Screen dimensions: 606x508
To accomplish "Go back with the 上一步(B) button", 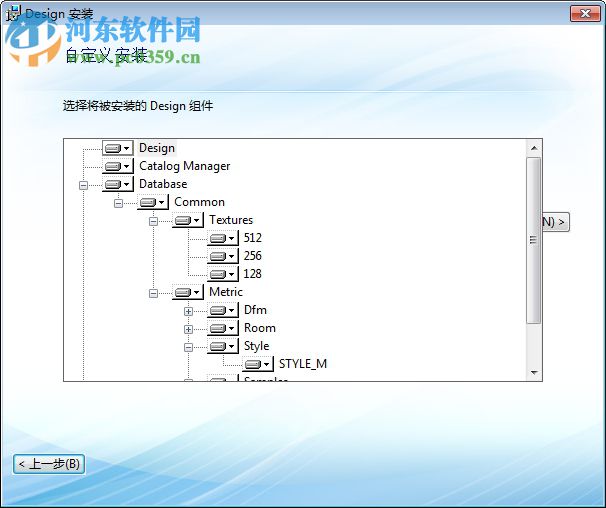I will pyautogui.click(x=49, y=464).
